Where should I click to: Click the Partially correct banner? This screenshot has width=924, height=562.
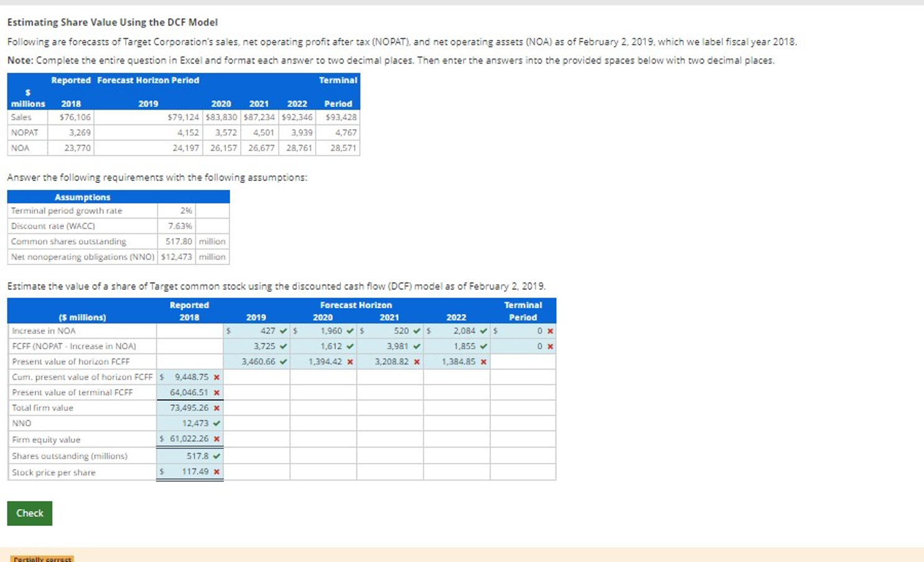point(41,559)
